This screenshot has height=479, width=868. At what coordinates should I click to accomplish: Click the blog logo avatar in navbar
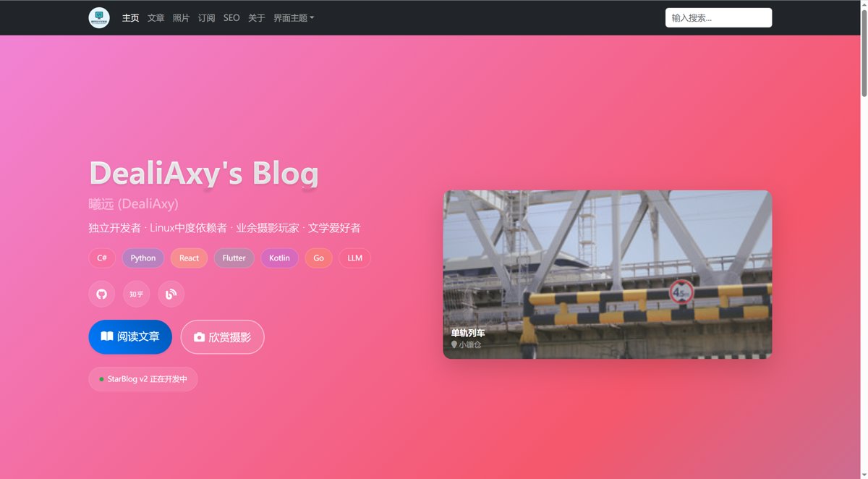click(99, 17)
